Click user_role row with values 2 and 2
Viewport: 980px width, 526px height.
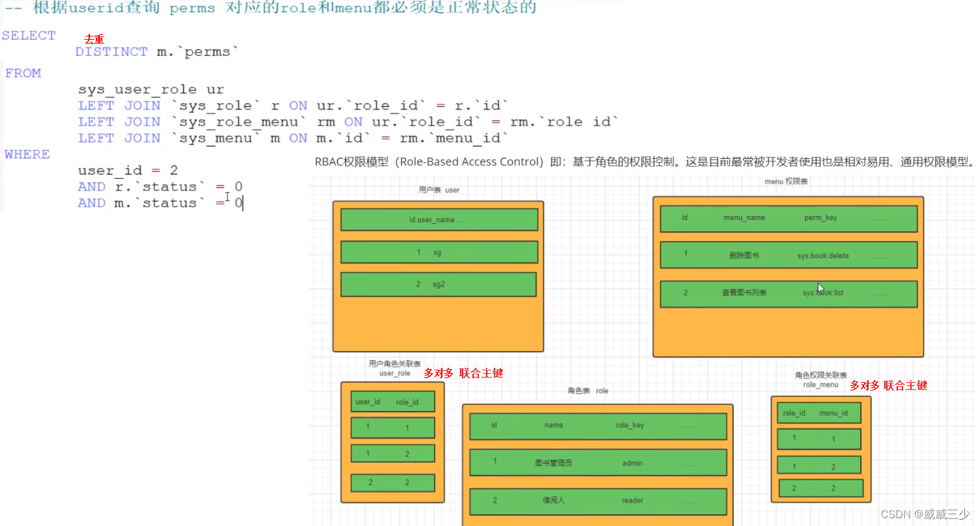coord(393,482)
